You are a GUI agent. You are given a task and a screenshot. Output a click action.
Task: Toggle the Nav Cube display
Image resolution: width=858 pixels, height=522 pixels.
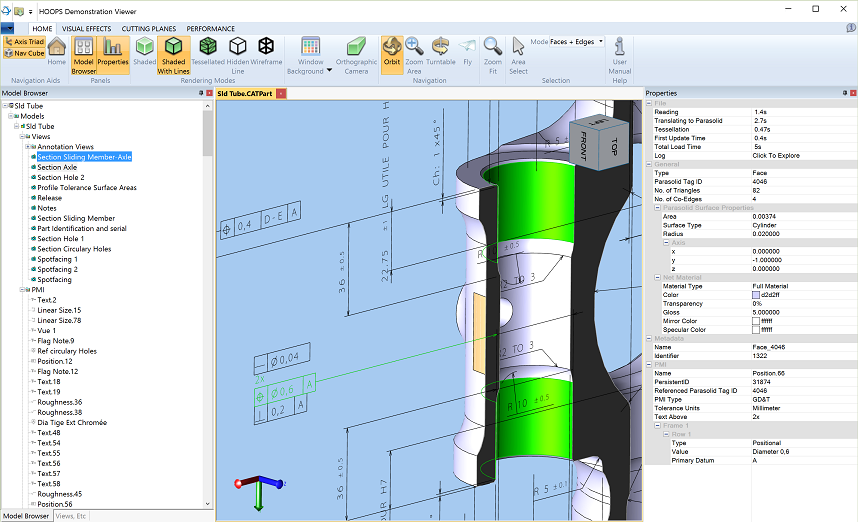pyautogui.click(x=22, y=54)
